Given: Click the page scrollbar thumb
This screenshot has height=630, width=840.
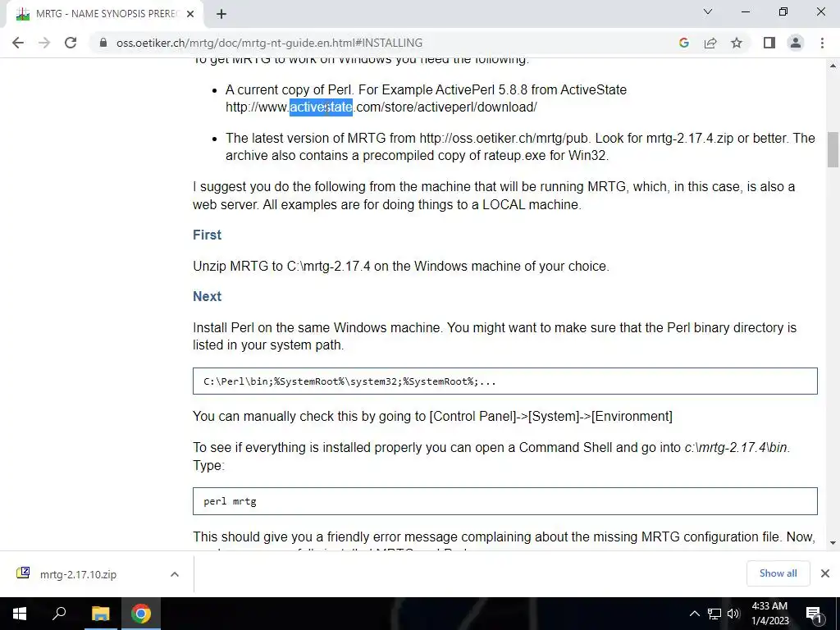Looking at the screenshot, I should [x=833, y=150].
